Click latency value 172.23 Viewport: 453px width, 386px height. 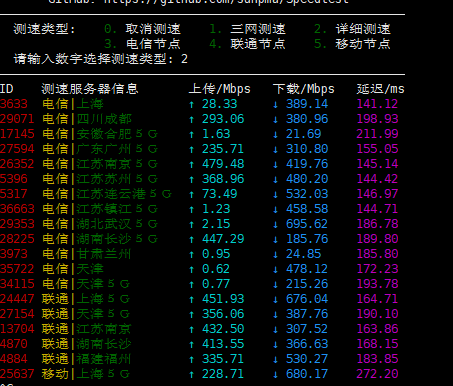click(377, 269)
